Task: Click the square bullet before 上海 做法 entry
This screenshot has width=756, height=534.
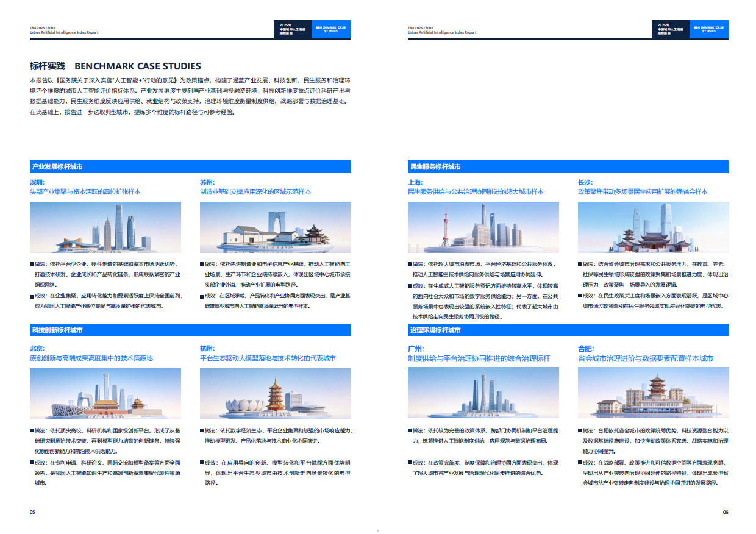Action: click(410, 265)
